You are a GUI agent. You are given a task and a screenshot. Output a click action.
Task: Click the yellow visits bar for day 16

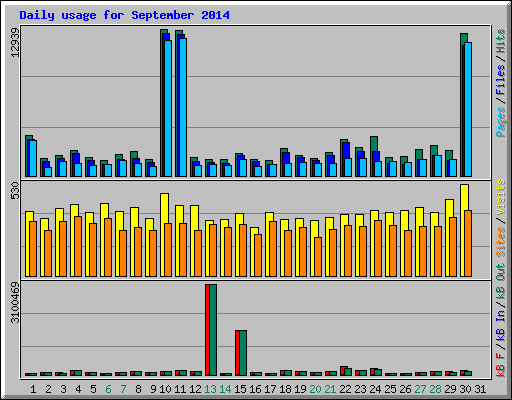(252, 252)
